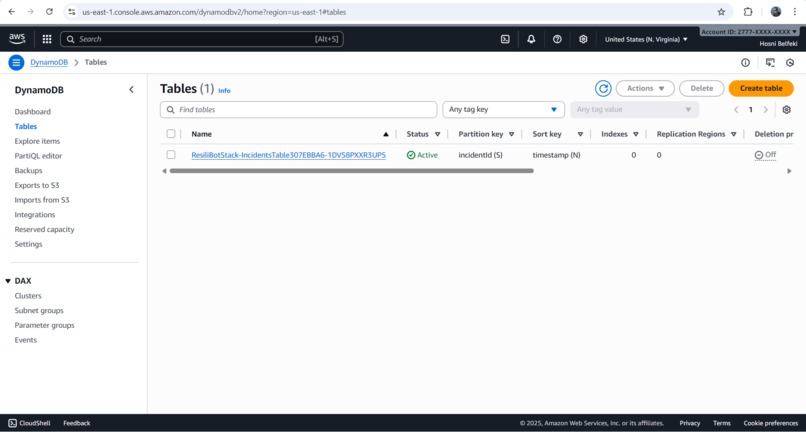This screenshot has height=432, width=806.
Task: Open the help question mark menu
Action: coord(557,39)
